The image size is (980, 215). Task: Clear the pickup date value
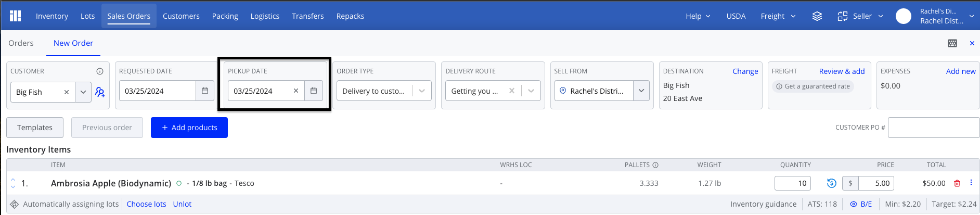coord(296,91)
